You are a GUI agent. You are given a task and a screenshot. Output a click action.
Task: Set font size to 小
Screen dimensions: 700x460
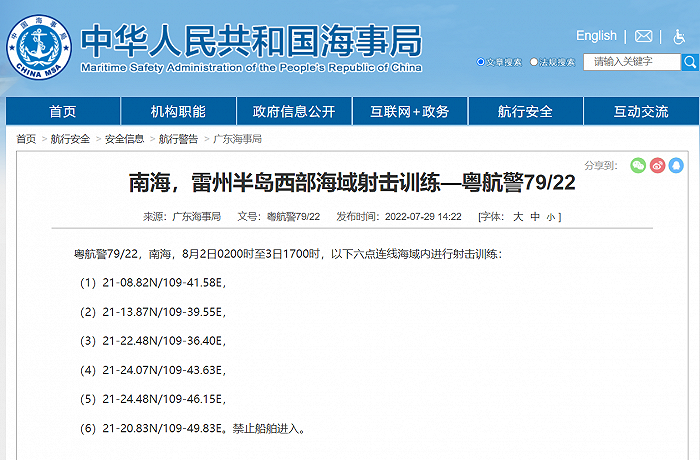coord(551,217)
